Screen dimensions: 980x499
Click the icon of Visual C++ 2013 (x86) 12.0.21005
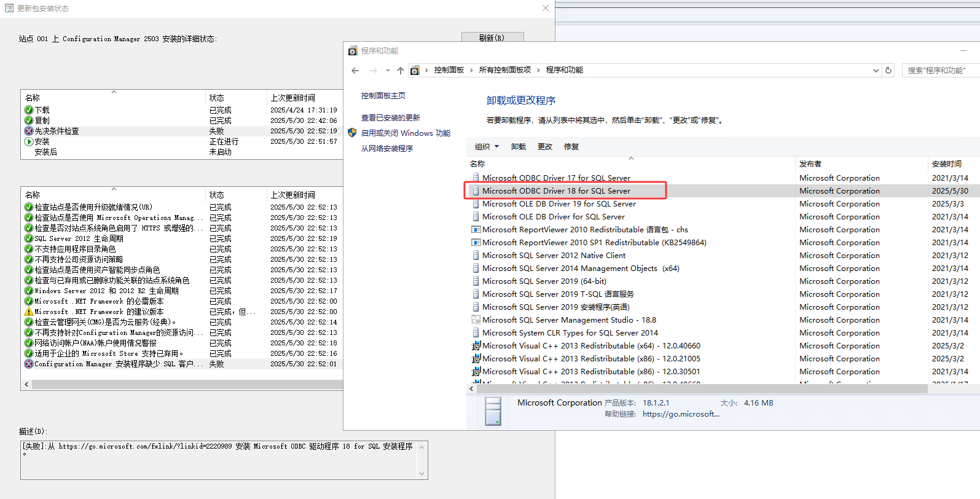pyautogui.click(x=476, y=359)
